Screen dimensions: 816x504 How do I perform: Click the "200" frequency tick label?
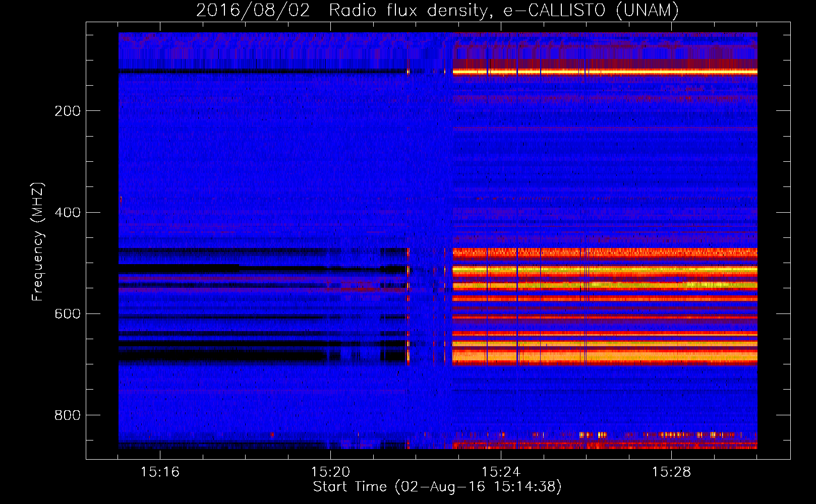click(68, 111)
